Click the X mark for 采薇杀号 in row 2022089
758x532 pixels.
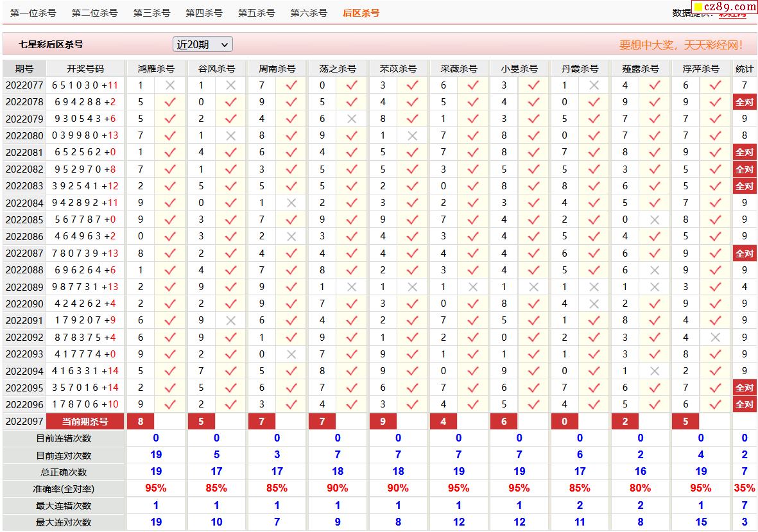[473, 287]
